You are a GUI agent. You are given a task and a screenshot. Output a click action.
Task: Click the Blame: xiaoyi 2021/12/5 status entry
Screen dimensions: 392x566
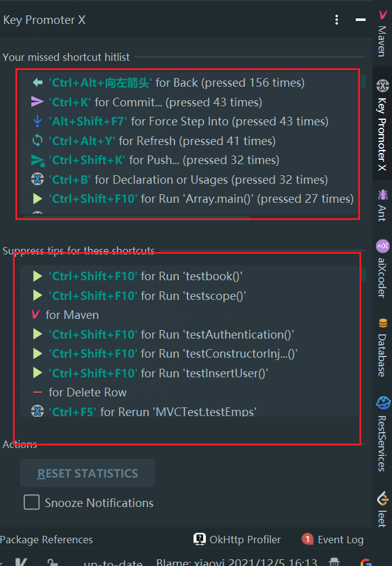[237, 562]
